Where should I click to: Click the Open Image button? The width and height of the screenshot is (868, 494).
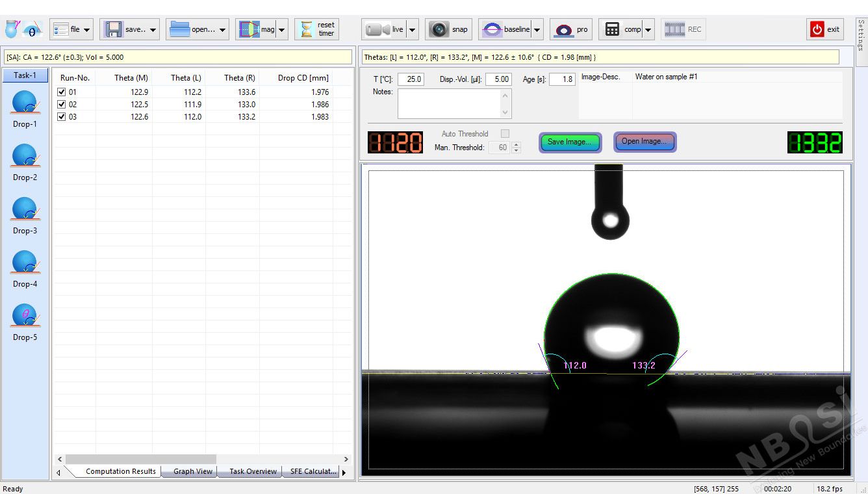click(x=645, y=142)
